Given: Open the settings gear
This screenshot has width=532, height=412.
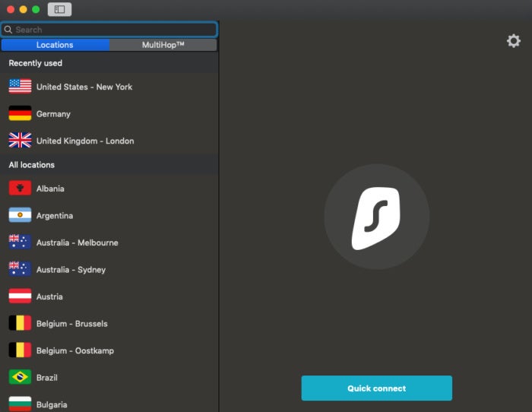Looking at the screenshot, I should pos(513,41).
